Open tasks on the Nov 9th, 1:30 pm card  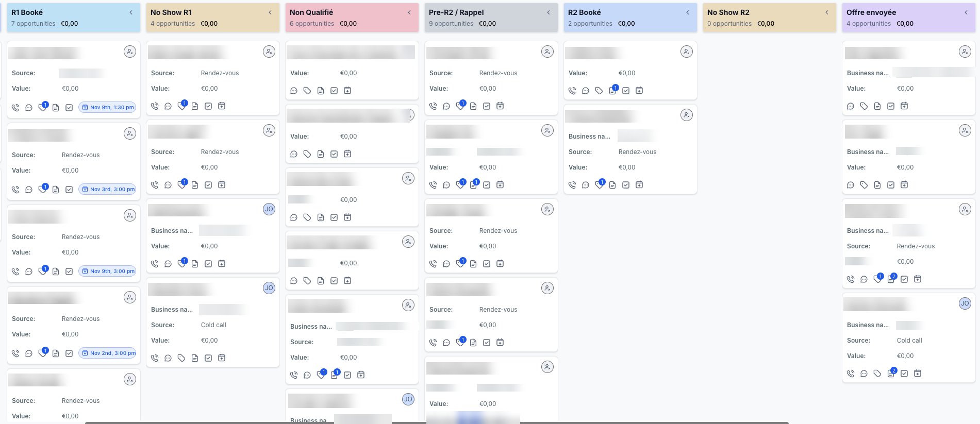tap(69, 108)
